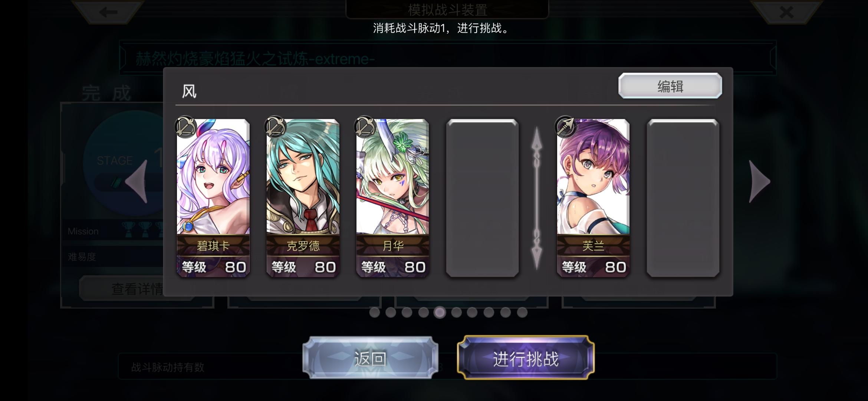Image resolution: width=868 pixels, height=401 pixels.
Task: Select the first team page dot
Action: [x=374, y=312]
